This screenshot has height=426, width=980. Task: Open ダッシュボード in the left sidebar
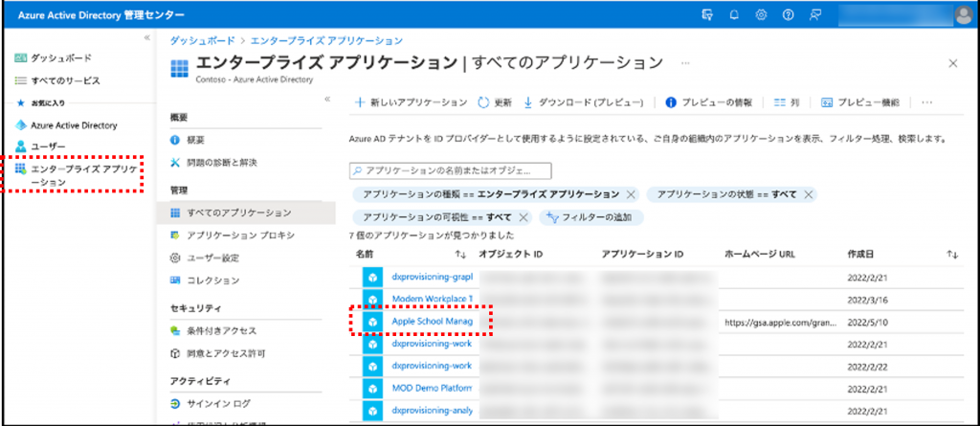[54, 57]
